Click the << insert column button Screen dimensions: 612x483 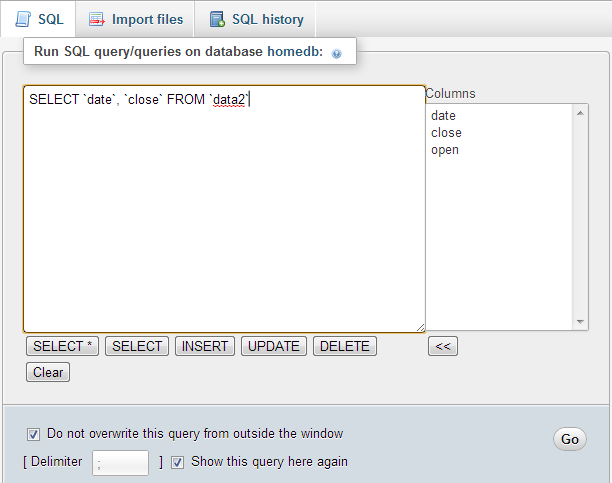(x=443, y=346)
